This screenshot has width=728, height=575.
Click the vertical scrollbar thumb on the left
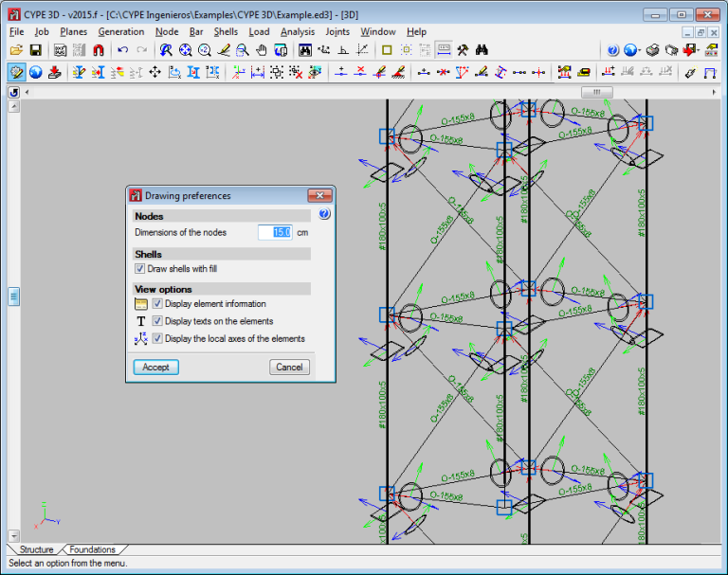[x=14, y=296]
